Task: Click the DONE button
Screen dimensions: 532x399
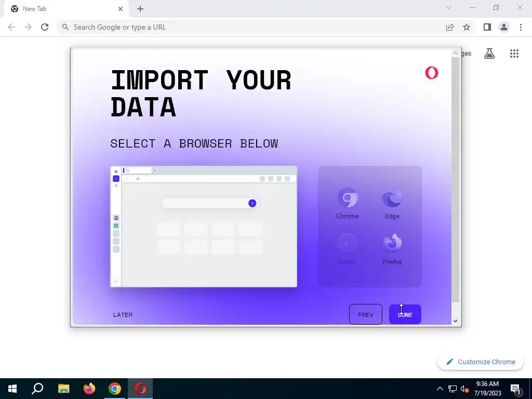Action: 405,314
